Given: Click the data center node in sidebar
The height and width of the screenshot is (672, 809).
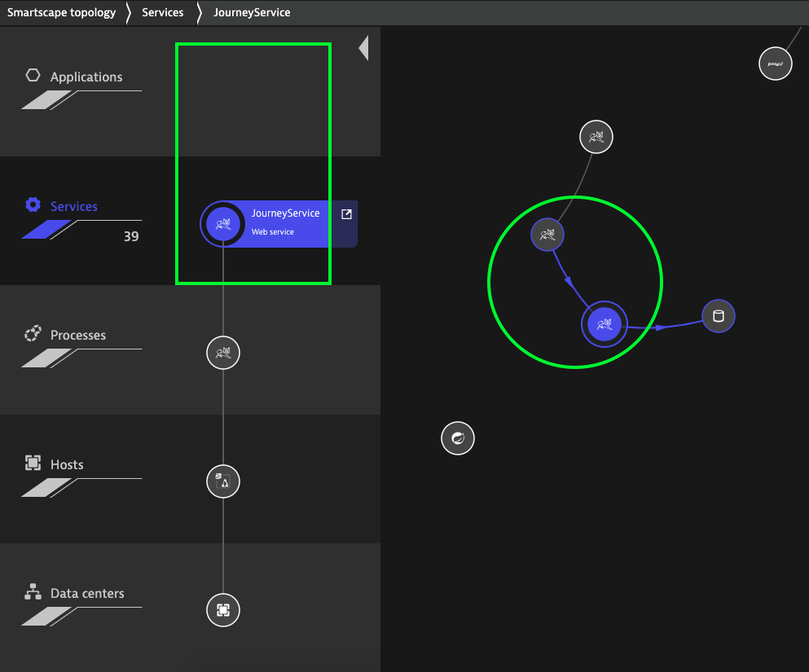Looking at the screenshot, I should click(x=223, y=609).
